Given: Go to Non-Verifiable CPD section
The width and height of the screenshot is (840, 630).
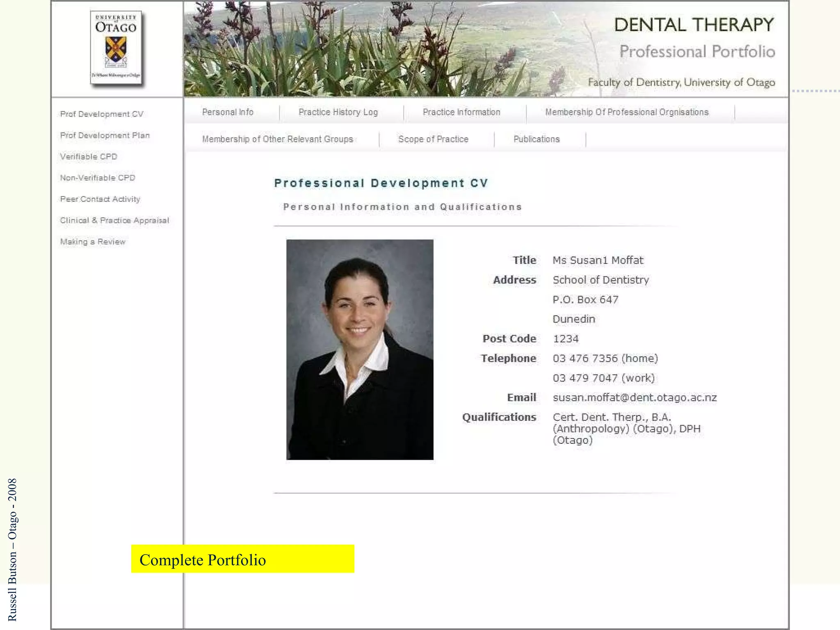Looking at the screenshot, I should pos(98,178).
